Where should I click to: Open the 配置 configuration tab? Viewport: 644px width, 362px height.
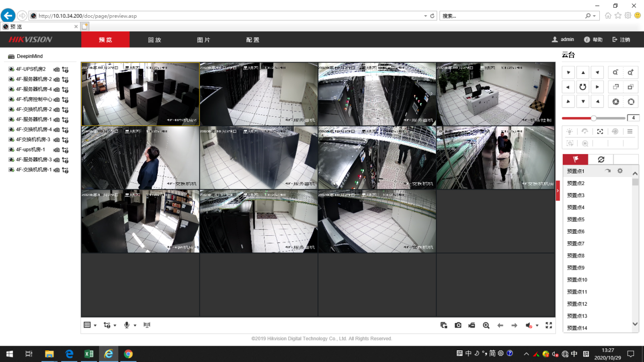click(x=252, y=40)
